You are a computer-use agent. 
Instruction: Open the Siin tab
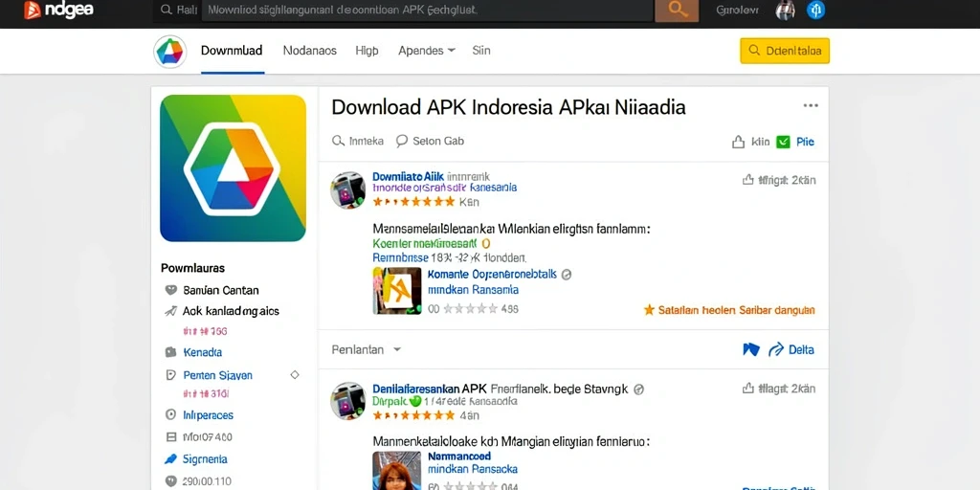tap(481, 51)
